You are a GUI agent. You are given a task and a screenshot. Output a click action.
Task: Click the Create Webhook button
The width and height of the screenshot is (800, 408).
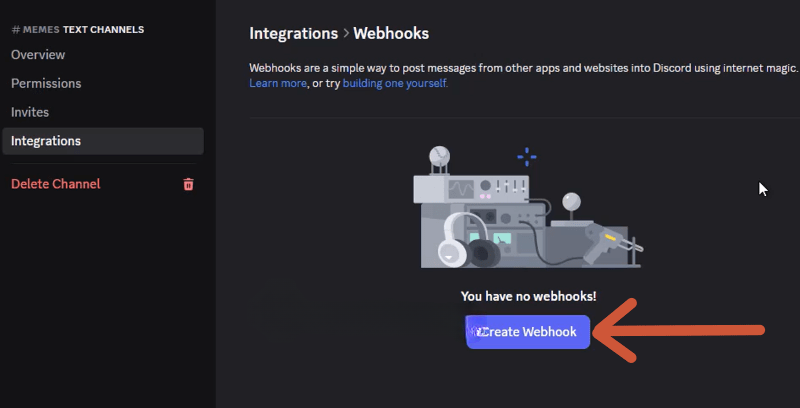pos(528,332)
